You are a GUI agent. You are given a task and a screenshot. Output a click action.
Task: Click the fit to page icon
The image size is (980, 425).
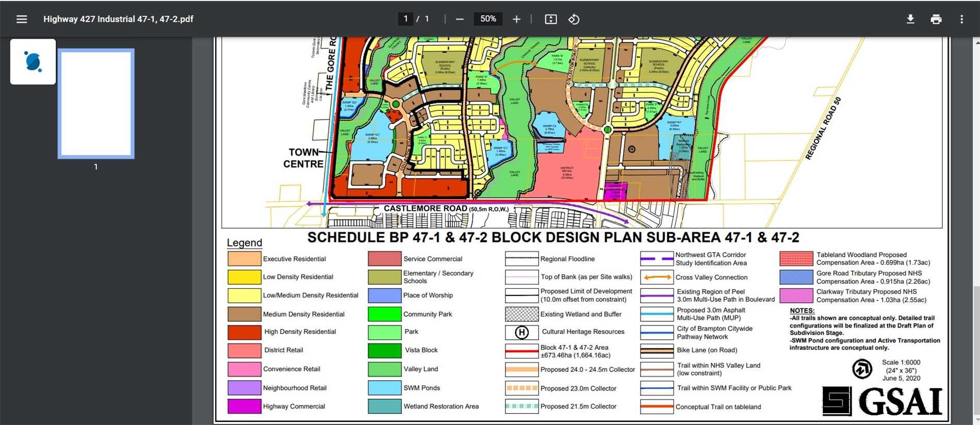click(551, 19)
